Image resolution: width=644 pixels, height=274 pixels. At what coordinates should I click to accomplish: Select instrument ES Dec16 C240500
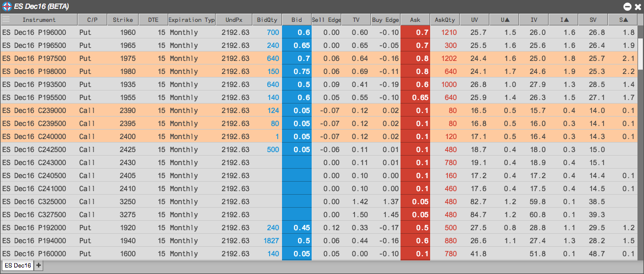click(x=34, y=176)
